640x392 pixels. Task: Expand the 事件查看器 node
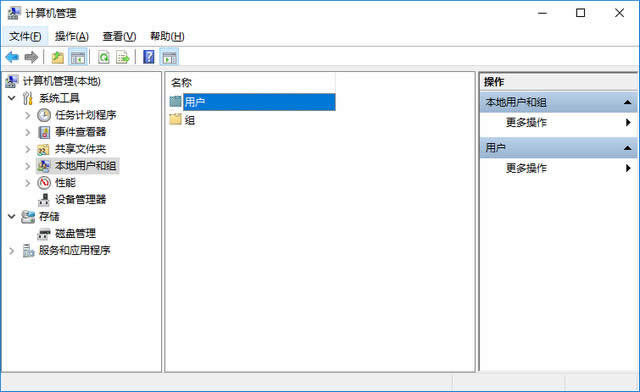pos(28,132)
